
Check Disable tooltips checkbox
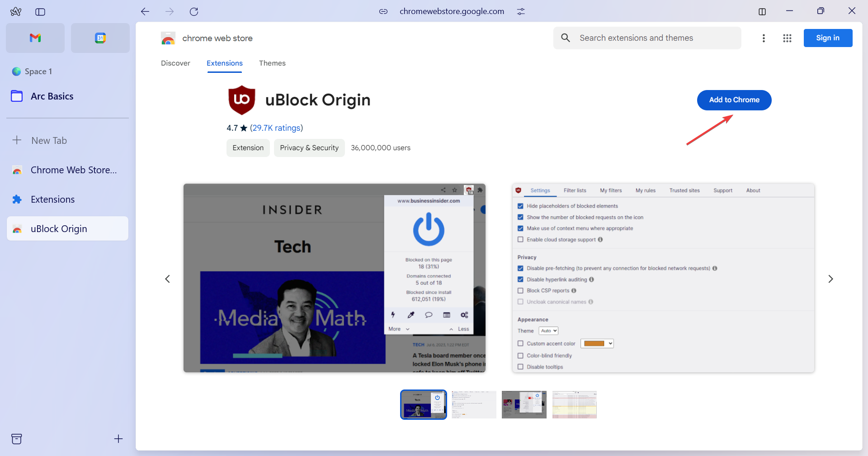click(520, 367)
